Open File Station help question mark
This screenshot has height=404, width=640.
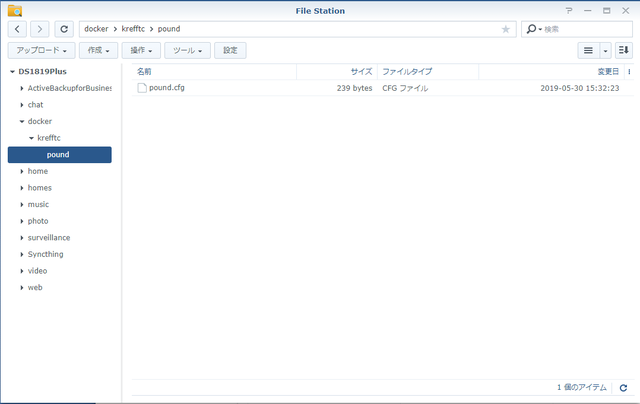[x=569, y=11]
